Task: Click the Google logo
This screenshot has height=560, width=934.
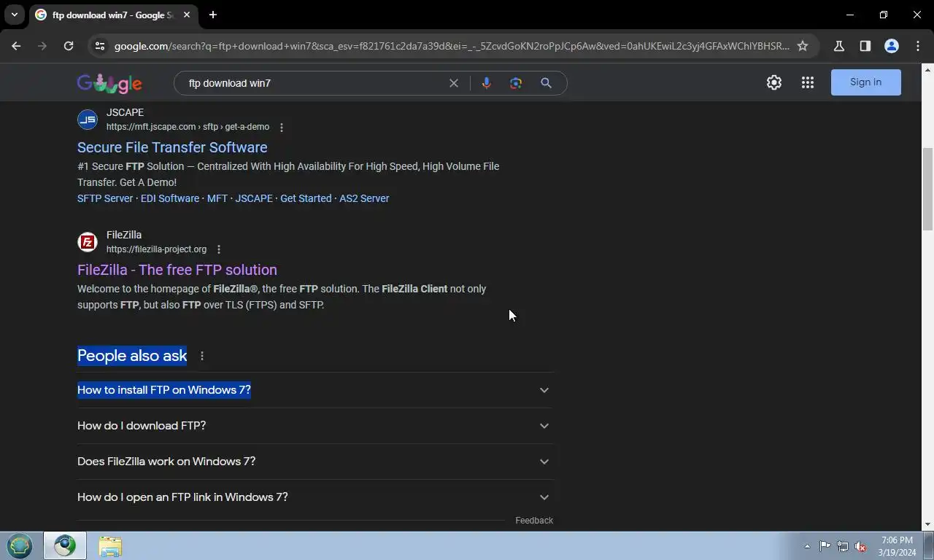Action: point(109,83)
